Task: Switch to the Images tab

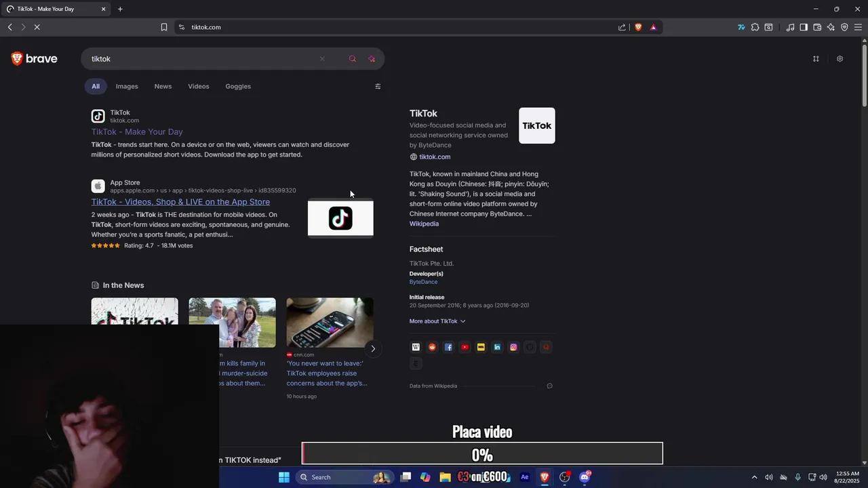Action: [127, 86]
